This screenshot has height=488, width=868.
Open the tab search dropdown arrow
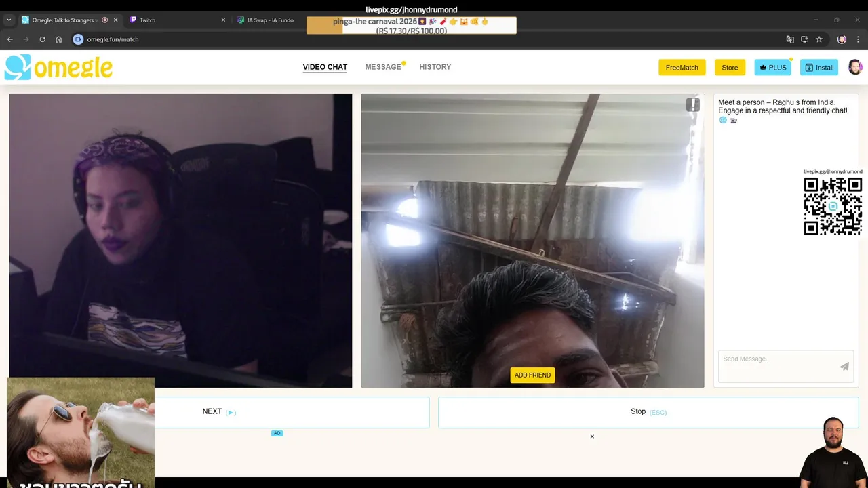point(9,20)
